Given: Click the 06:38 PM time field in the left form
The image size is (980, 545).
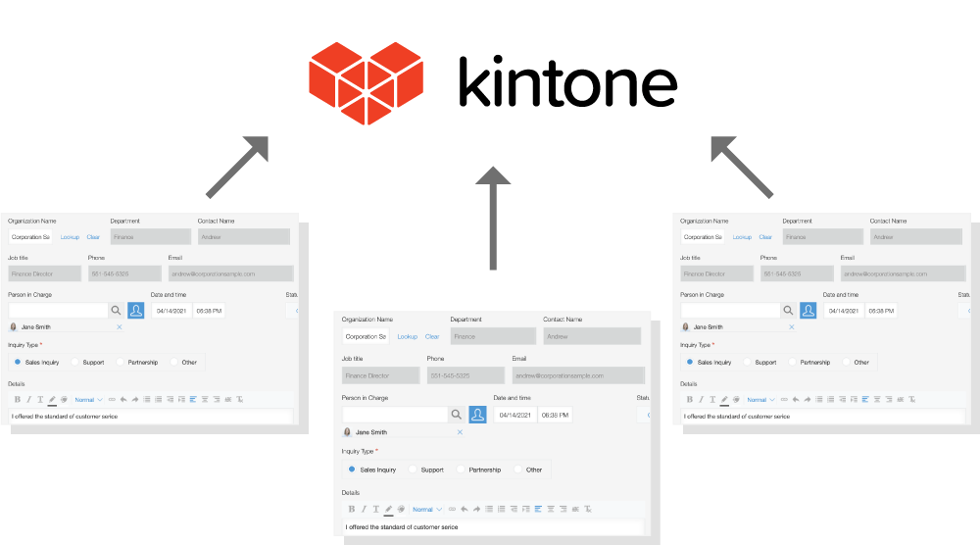Looking at the screenshot, I should [209, 310].
